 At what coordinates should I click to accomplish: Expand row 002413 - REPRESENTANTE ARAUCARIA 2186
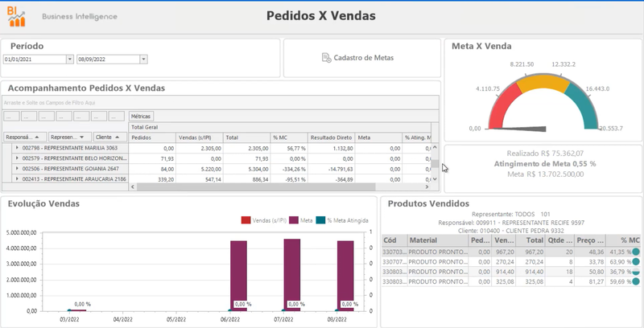[x=17, y=178]
